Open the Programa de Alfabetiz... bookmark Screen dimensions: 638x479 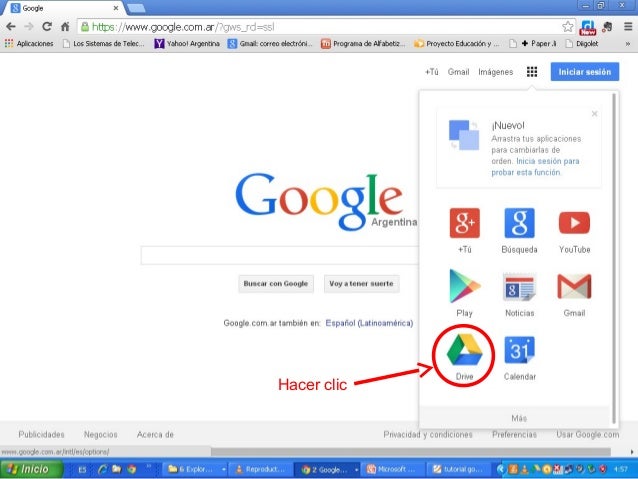(363, 43)
